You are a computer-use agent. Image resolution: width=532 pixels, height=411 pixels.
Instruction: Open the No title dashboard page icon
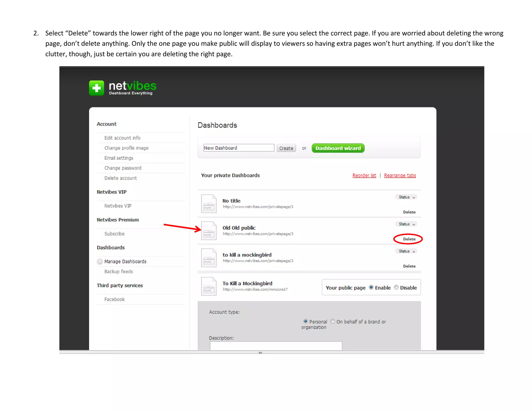click(209, 204)
